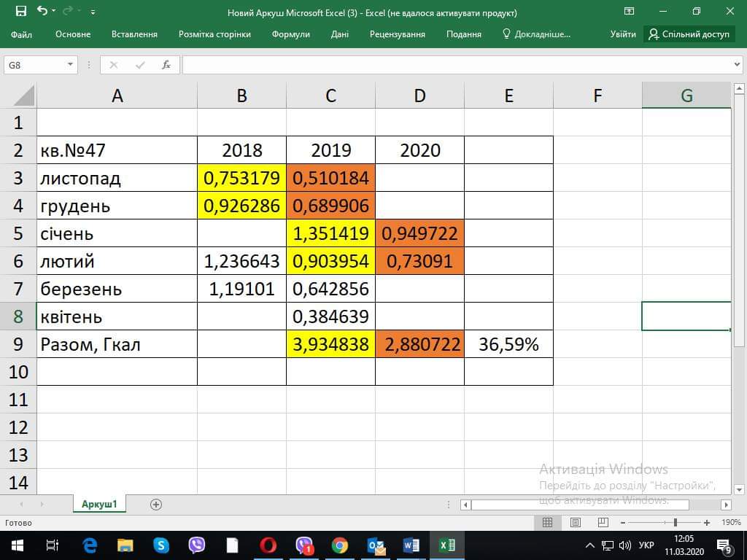
Task: Expand the formula bar
Action: (x=737, y=65)
